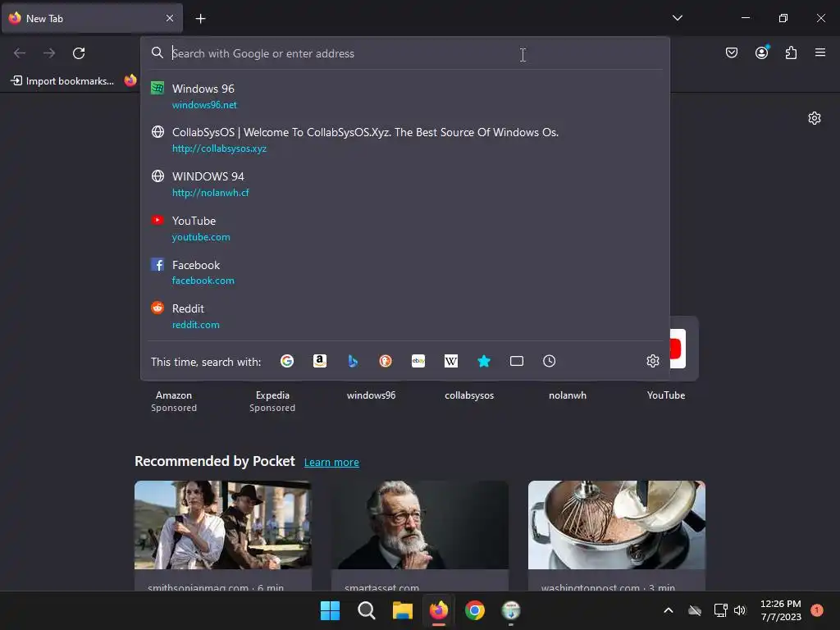The height and width of the screenshot is (630, 840).
Task: Click the Firefox forward arrow button
Action: (49, 53)
